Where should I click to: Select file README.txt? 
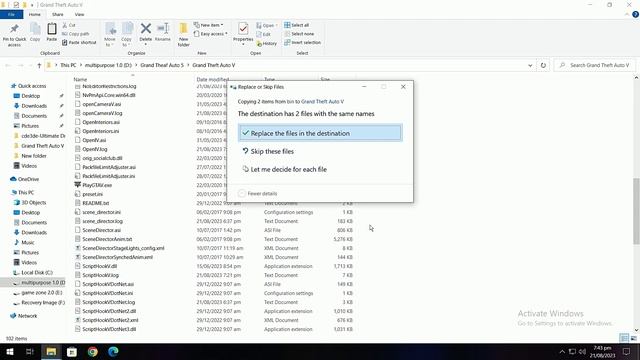96,203
